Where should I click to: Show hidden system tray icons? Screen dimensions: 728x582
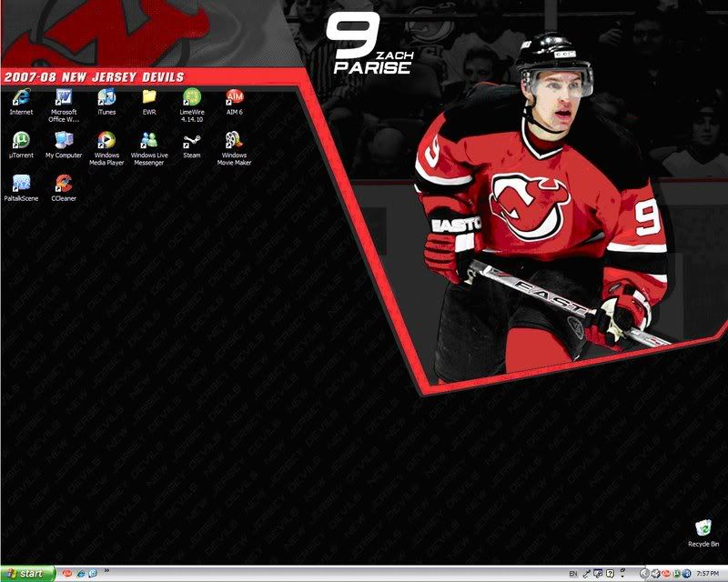(644, 574)
